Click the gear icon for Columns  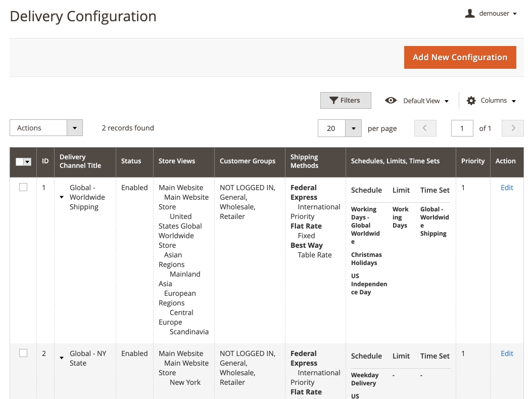[x=471, y=101]
